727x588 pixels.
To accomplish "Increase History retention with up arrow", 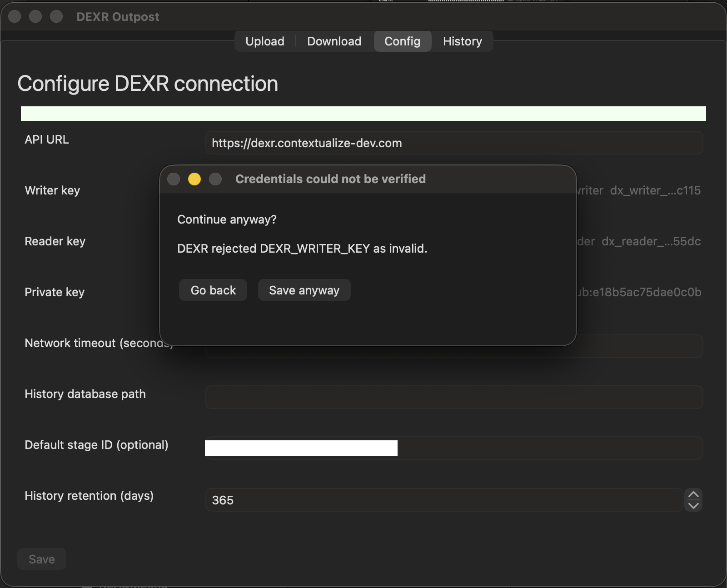I will pyautogui.click(x=693, y=494).
